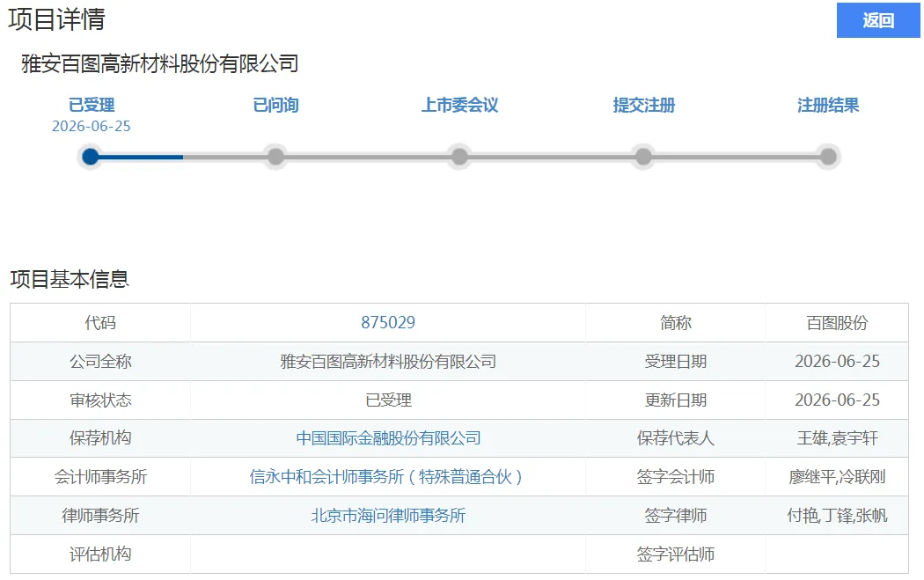The image size is (924, 580).
Task: Click the 注册结果 progress node circle
Action: click(828, 157)
